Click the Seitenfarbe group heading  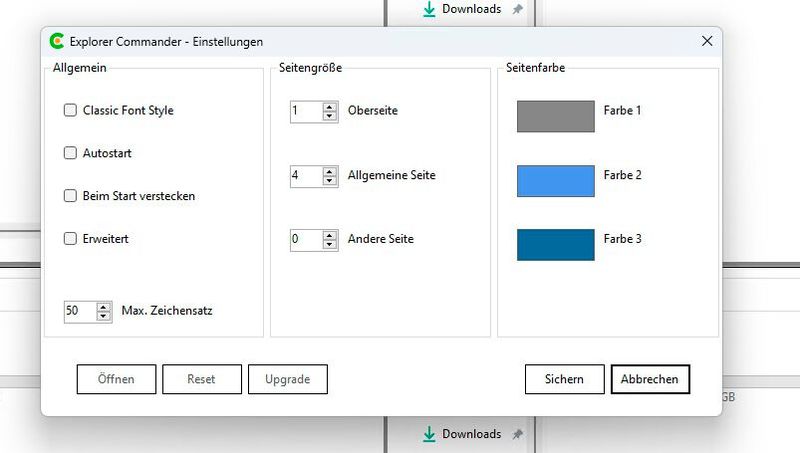(535, 68)
